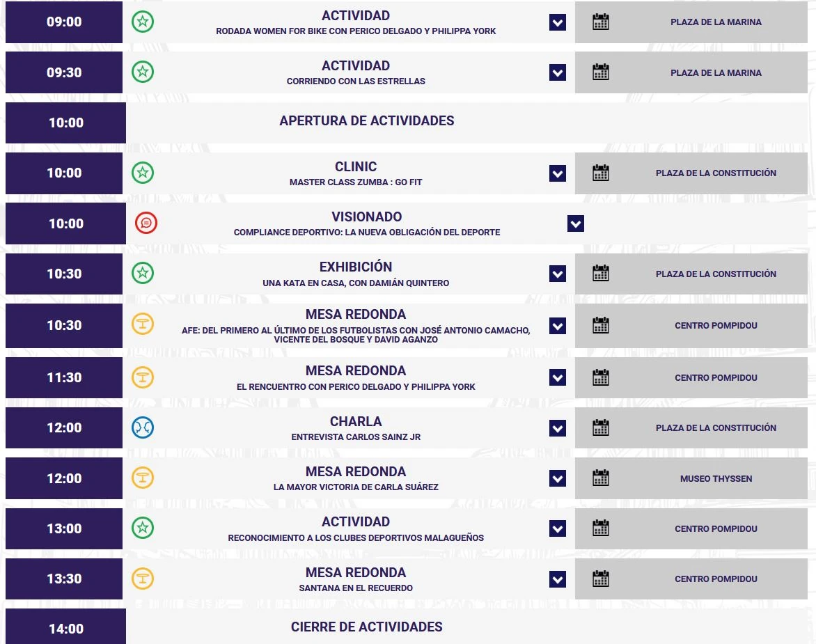
Task: Expand Entrevista Carlos Sainz Jr details
Action: [x=558, y=428]
